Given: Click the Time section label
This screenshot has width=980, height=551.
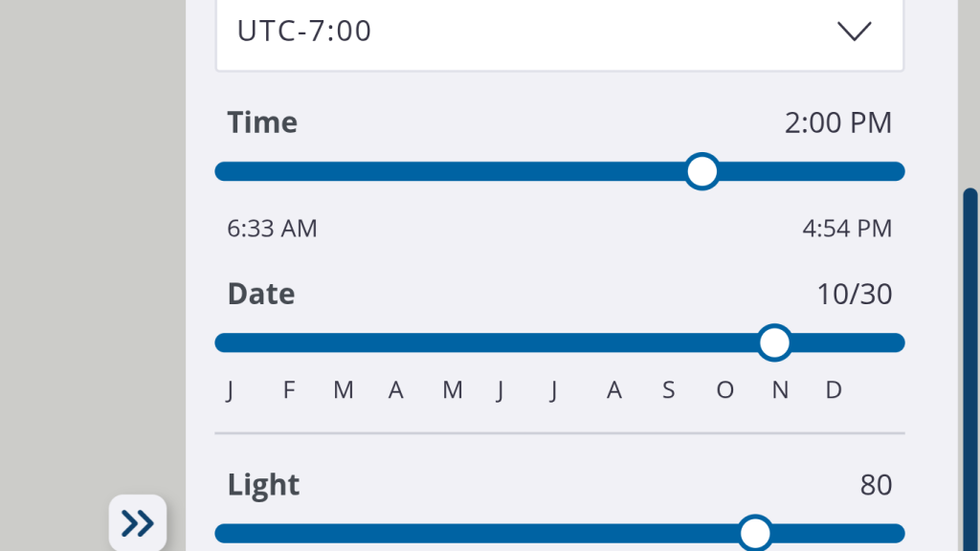Looking at the screenshot, I should 262,122.
